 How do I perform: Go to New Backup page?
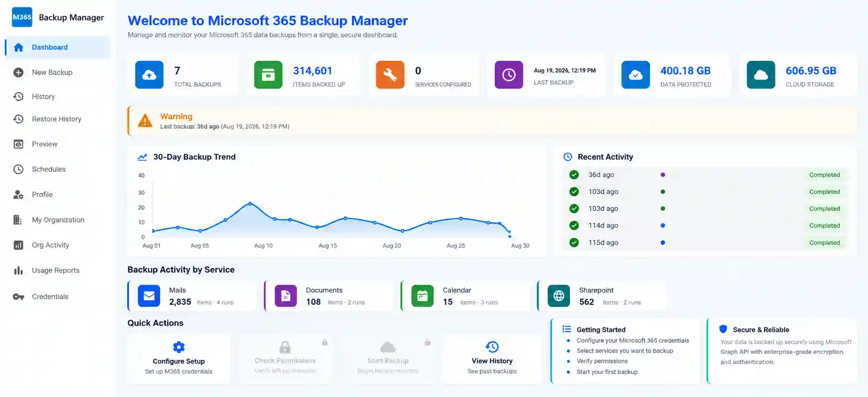click(x=58, y=72)
